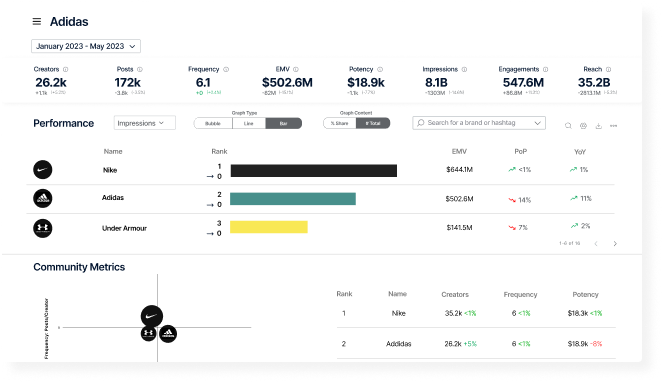The width and height of the screenshot is (663, 383).
Task: Click the 14% PoP value for Adidas
Action: tap(525, 200)
